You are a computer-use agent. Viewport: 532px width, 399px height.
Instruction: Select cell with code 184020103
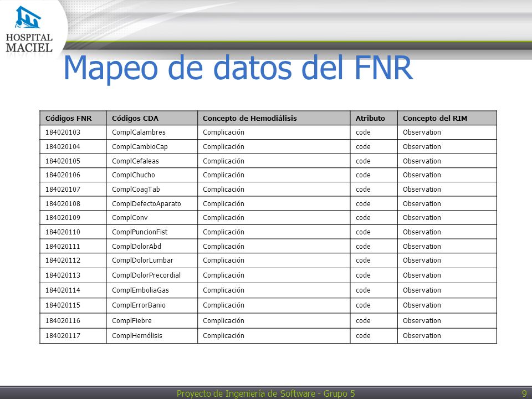tap(73, 132)
